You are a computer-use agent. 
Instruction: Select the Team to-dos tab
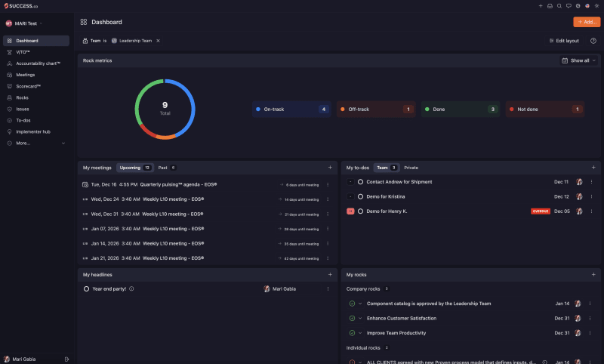pos(387,168)
